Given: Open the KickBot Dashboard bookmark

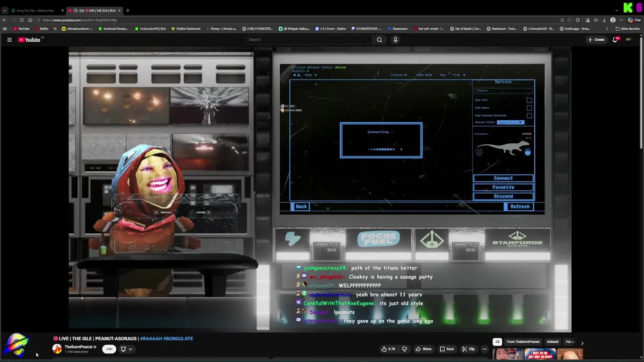Looking at the screenshot, I should tap(186, 29).
